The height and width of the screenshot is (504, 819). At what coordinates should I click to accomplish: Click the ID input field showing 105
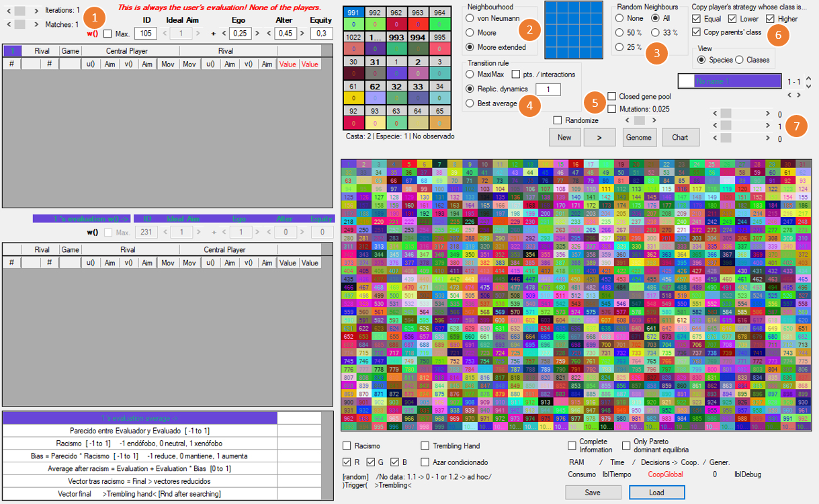pos(146,34)
